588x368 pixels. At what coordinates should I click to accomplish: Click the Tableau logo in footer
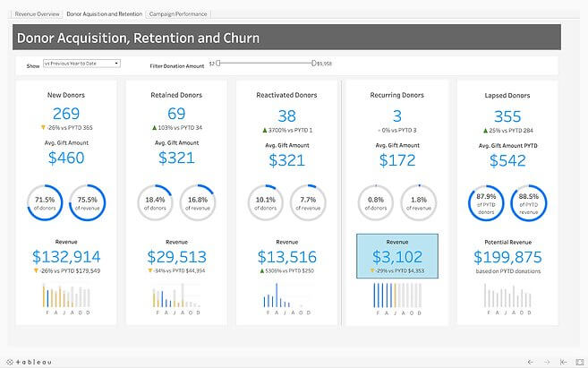tap(29, 361)
